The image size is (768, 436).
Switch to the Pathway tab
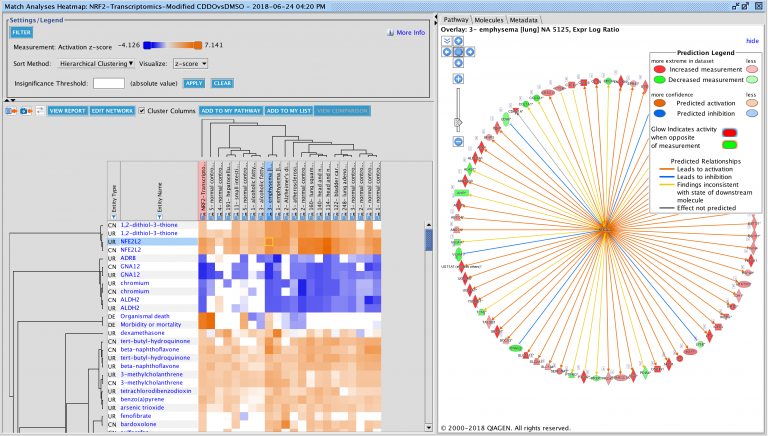(456, 20)
